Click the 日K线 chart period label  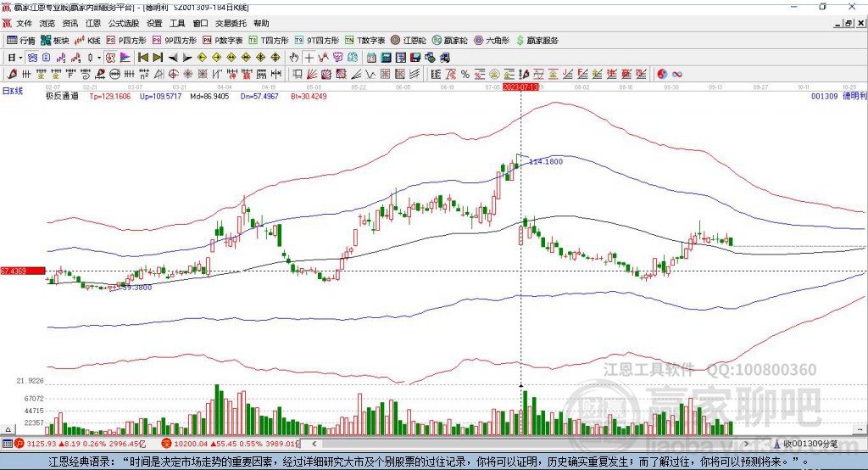(x=12, y=91)
